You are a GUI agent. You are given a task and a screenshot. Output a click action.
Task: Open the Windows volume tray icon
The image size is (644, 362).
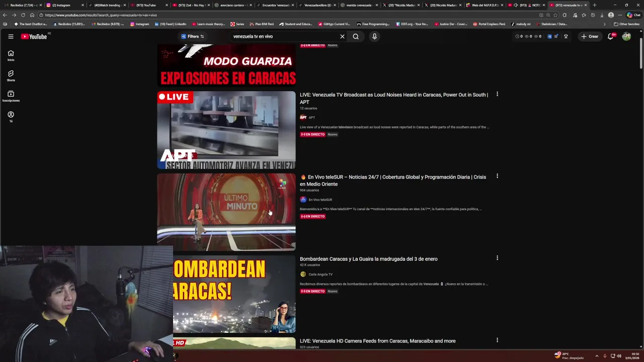619,356
